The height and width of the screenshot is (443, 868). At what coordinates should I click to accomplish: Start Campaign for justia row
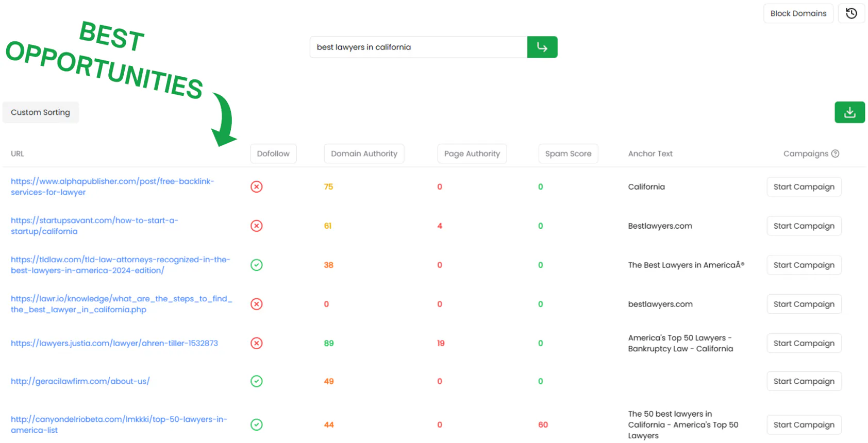pyautogui.click(x=804, y=343)
